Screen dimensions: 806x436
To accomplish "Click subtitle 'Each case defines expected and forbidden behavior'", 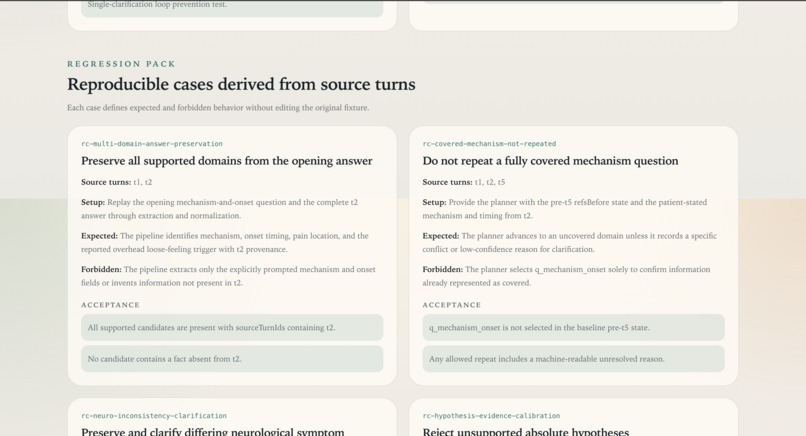I will (218, 107).
